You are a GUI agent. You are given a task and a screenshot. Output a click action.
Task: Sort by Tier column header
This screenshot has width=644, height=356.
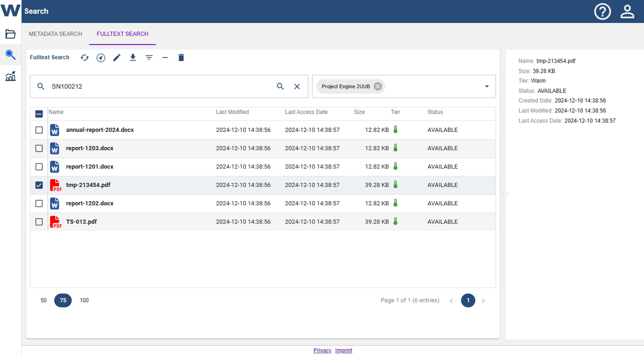pos(395,112)
